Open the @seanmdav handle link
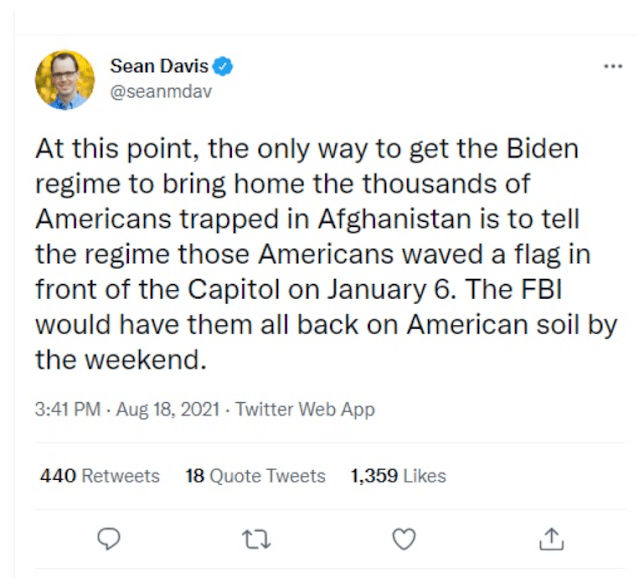Viewport: 639px width, 578px height. pos(160,90)
